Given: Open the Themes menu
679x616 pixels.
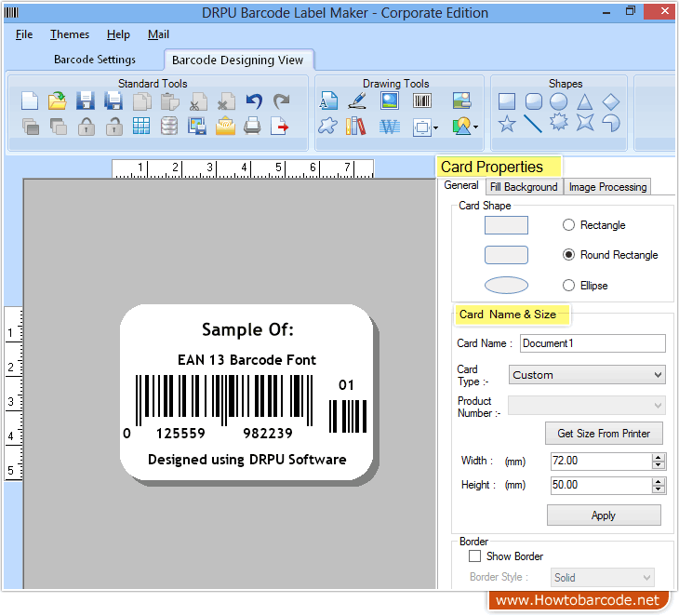Looking at the screenshot, I should point(69,34).
